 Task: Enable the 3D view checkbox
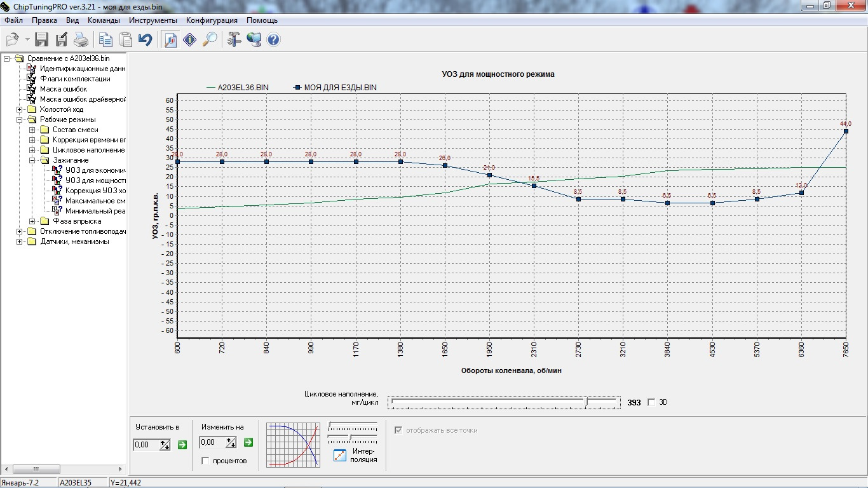651,402
